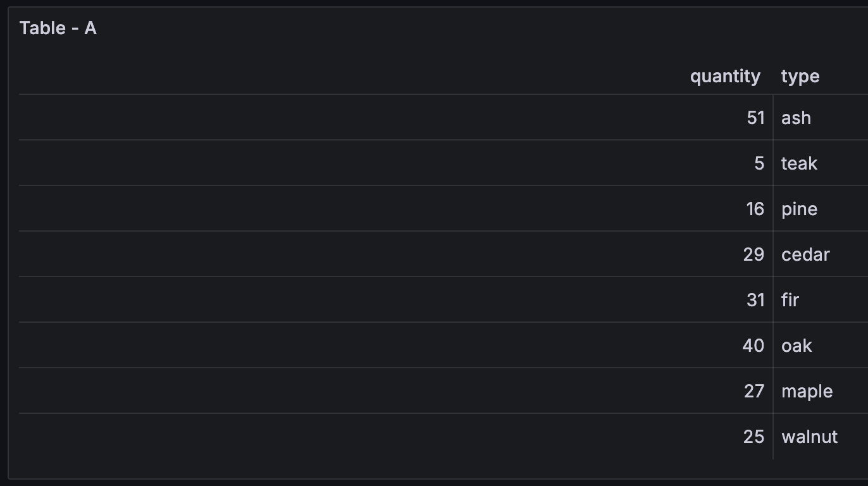Image resolution: width=868 pixels, height=486 pixels.
Task: Select the quantity cell showing 51
Action: 755,118
